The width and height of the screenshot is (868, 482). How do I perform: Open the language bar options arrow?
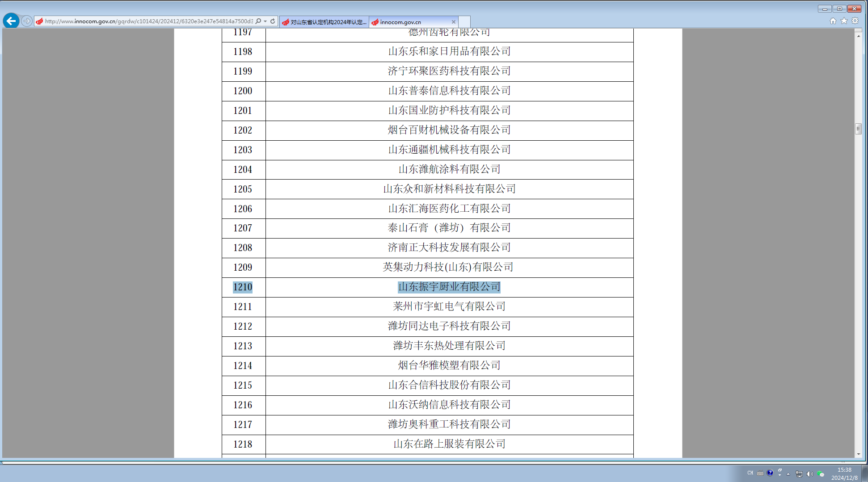tap(780, 476)
